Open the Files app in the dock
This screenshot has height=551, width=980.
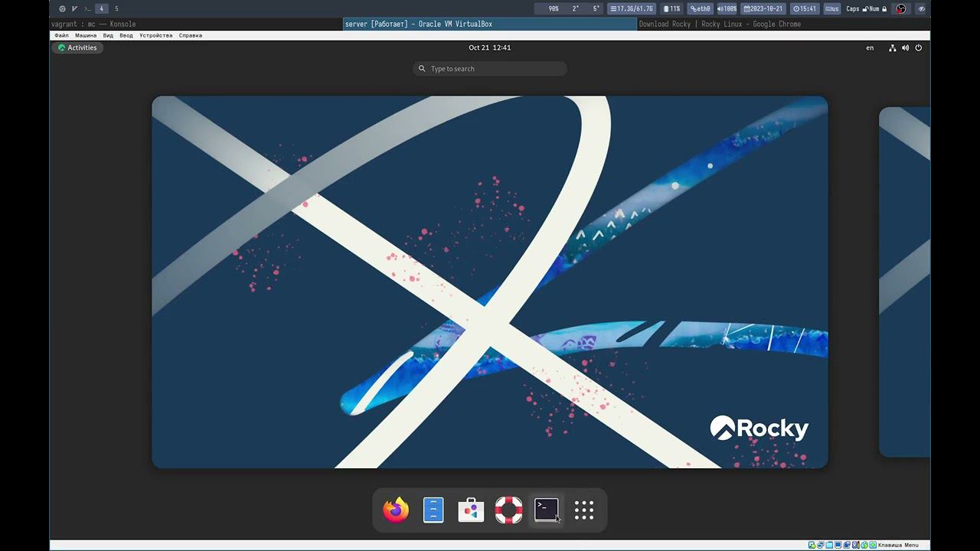[x=433, y=510]
